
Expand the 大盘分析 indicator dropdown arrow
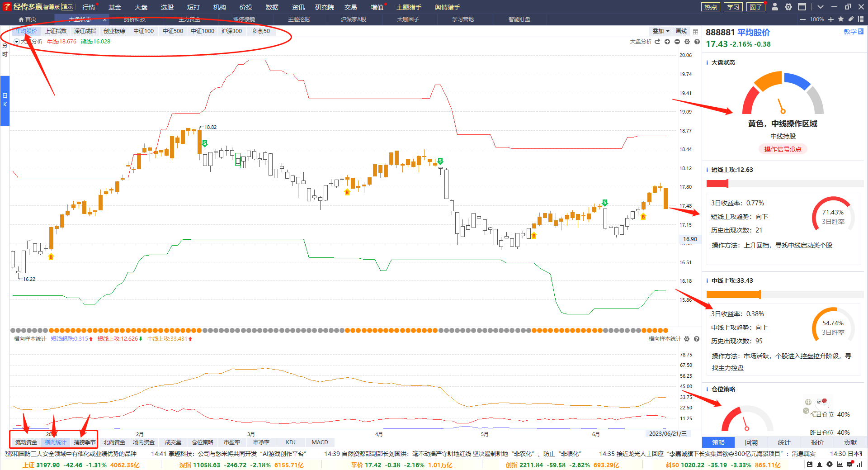17,42
